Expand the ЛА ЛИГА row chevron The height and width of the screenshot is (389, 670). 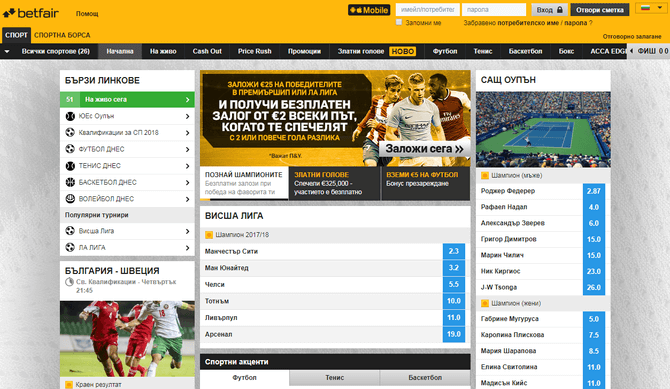[187, 248]
